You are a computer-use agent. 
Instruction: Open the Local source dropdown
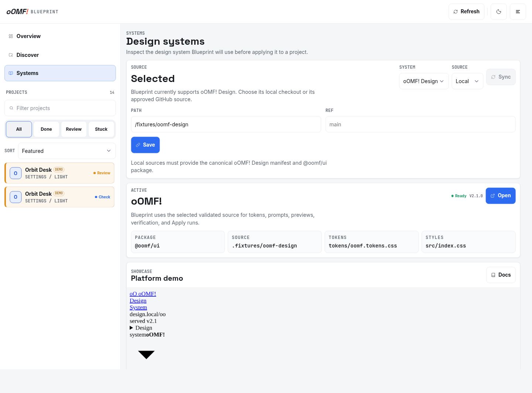coord(467,81)
